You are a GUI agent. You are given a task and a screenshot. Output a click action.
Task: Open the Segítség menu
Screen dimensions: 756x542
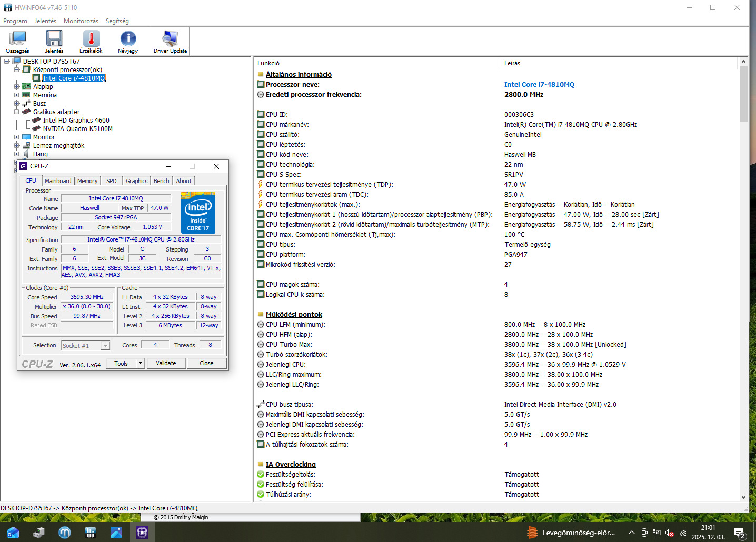(117, 21)
